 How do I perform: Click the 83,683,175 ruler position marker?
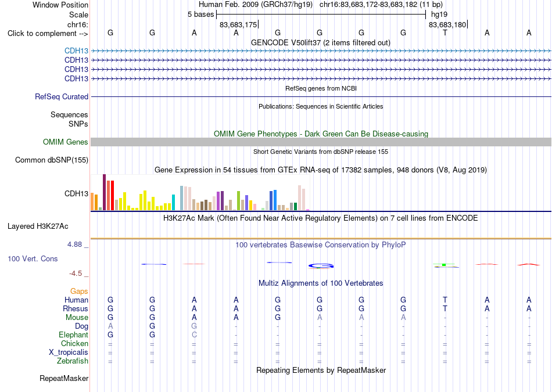(x=238, y=24)
